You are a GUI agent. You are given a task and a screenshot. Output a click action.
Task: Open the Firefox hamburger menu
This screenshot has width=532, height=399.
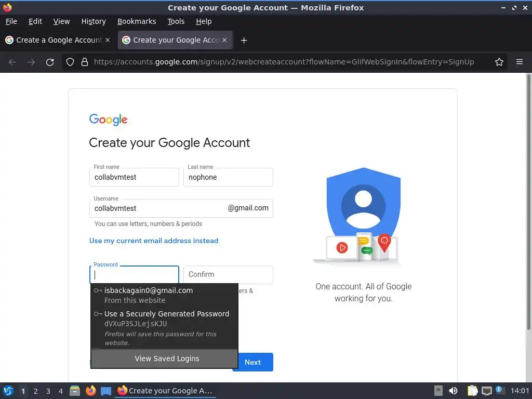pos(520,62)
